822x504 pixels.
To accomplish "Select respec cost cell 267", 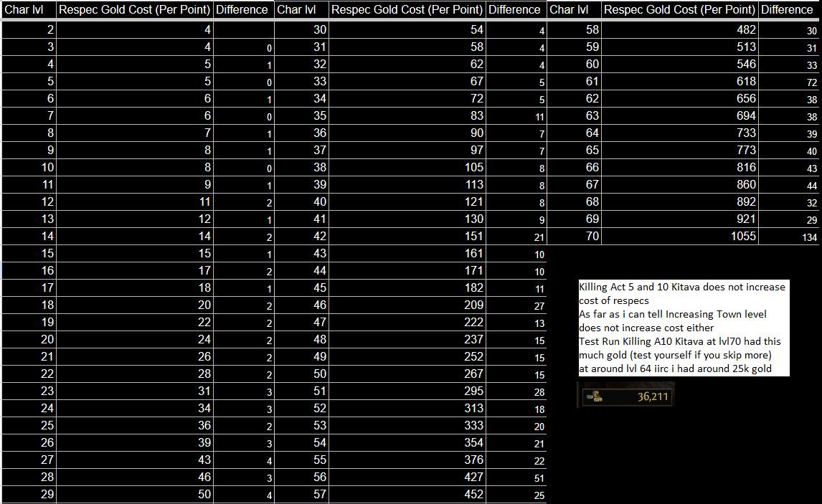I will (407, 374).
